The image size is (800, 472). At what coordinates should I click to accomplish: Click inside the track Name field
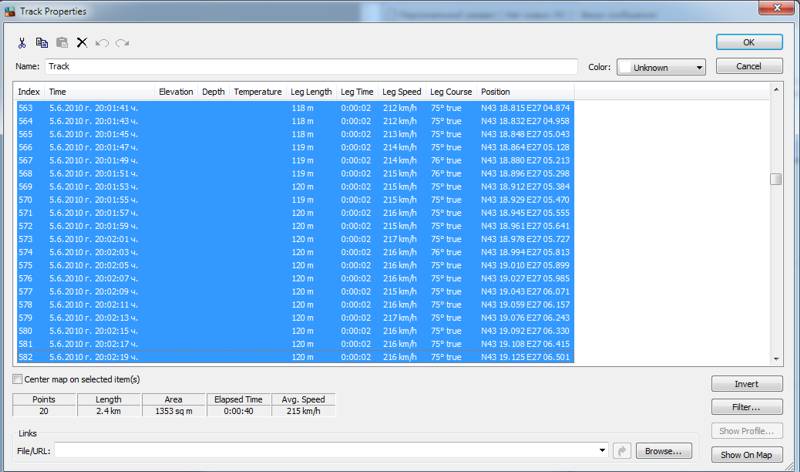pos(310,67)
